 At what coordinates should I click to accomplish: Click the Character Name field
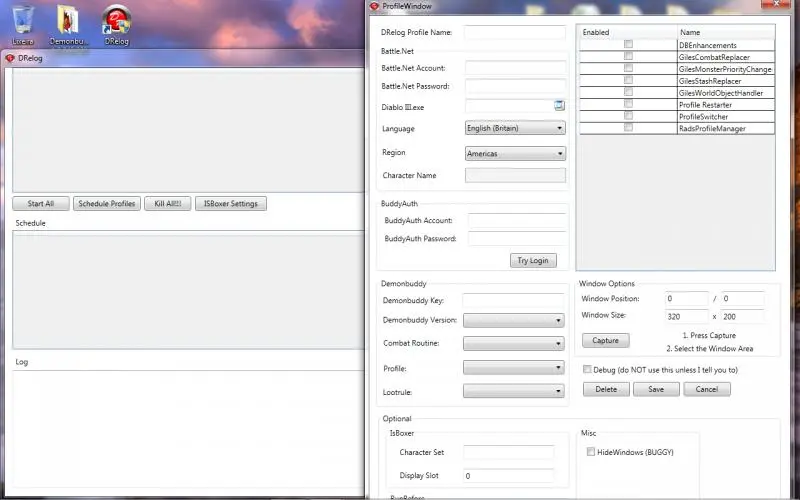515,175
